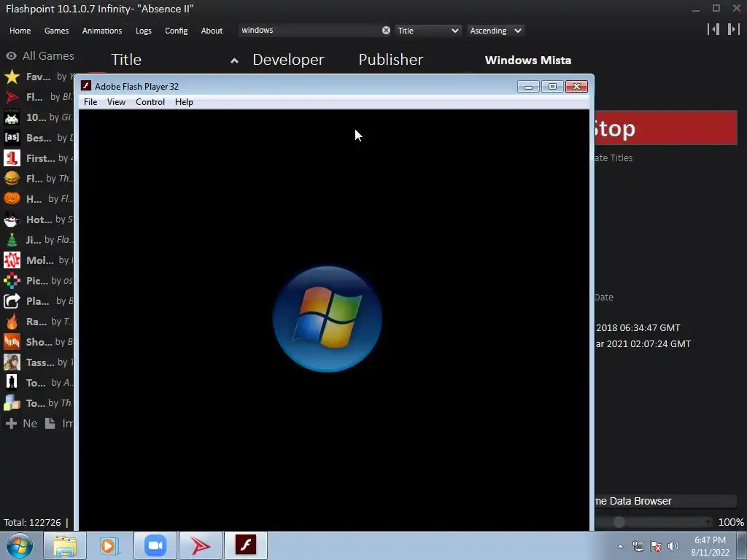Open the media player taskbar icon

coord(110,545)
